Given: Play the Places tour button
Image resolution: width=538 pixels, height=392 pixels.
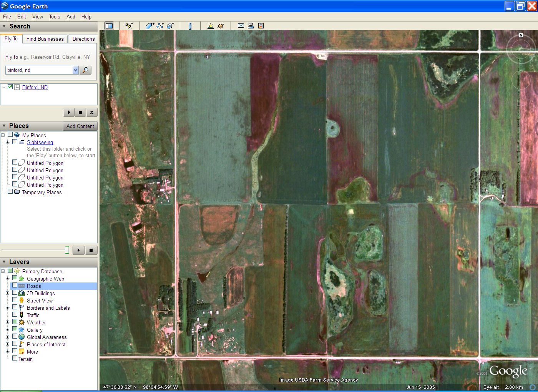Looking at the screenshot, I should [x=78, y=250].
